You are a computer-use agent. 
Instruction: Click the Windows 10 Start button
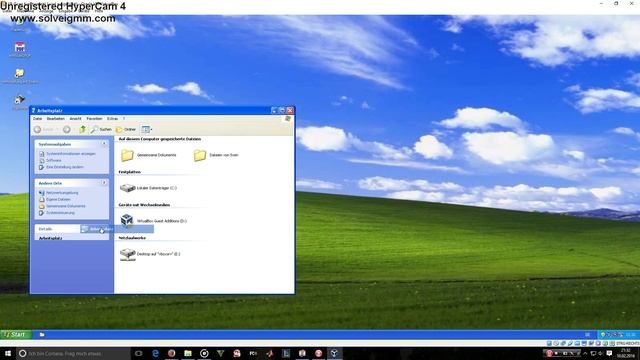[8, 353]
